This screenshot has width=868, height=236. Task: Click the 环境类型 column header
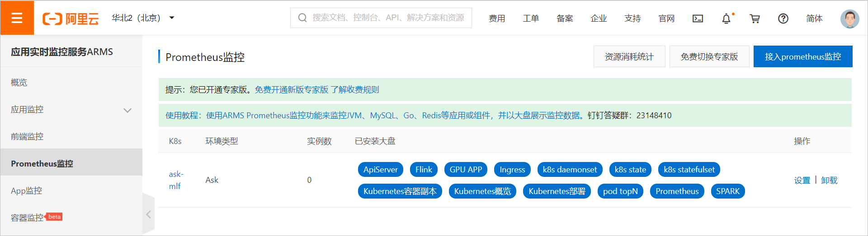[x=222, y=141]
